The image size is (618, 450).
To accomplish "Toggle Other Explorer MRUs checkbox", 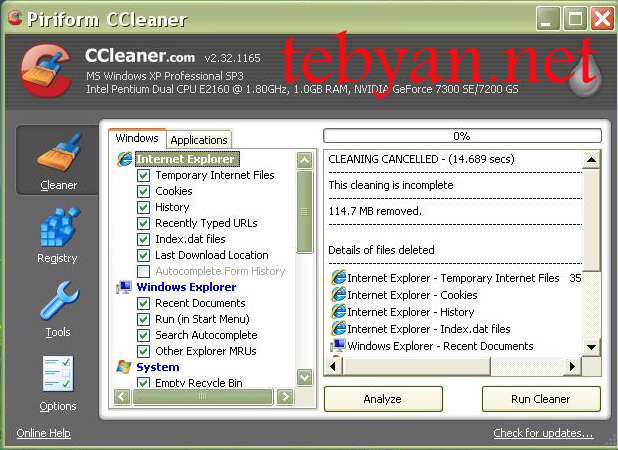I will click(143, 351).
